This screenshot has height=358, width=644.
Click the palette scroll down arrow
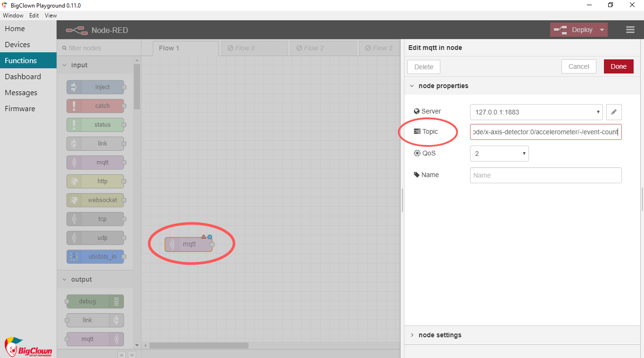tap(137, 345)
